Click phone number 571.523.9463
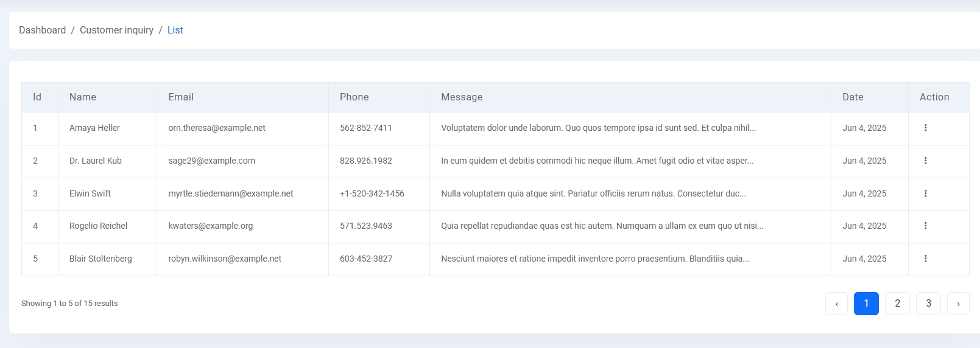Viewport: 980px width, 348px height. click(366, 226)
